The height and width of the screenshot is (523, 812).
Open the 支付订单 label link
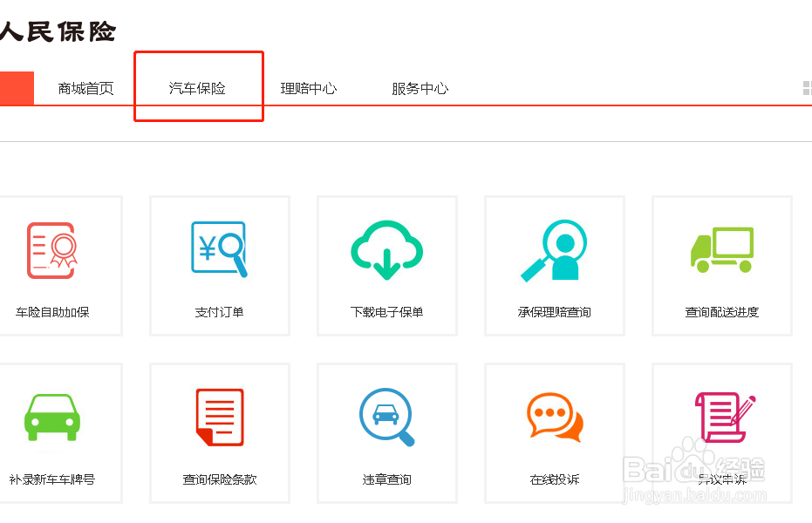click(220, 312)
